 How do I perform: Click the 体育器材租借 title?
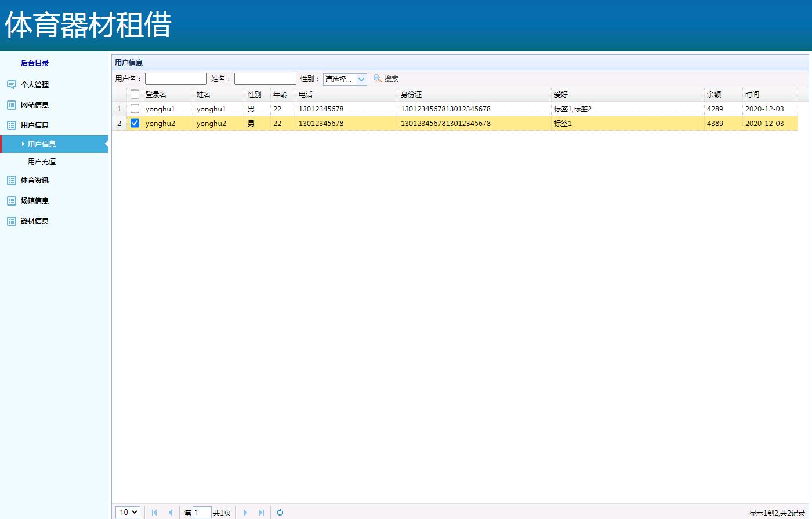pos(88,26)
